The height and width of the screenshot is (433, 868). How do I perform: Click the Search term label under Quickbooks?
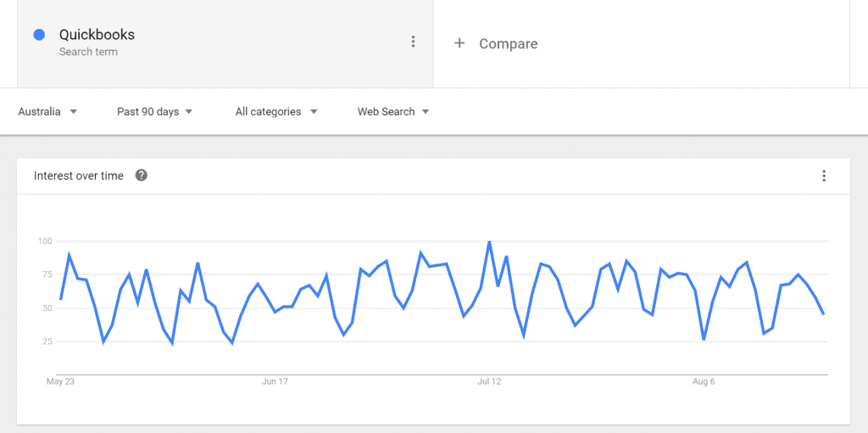[x=88, y=52]
